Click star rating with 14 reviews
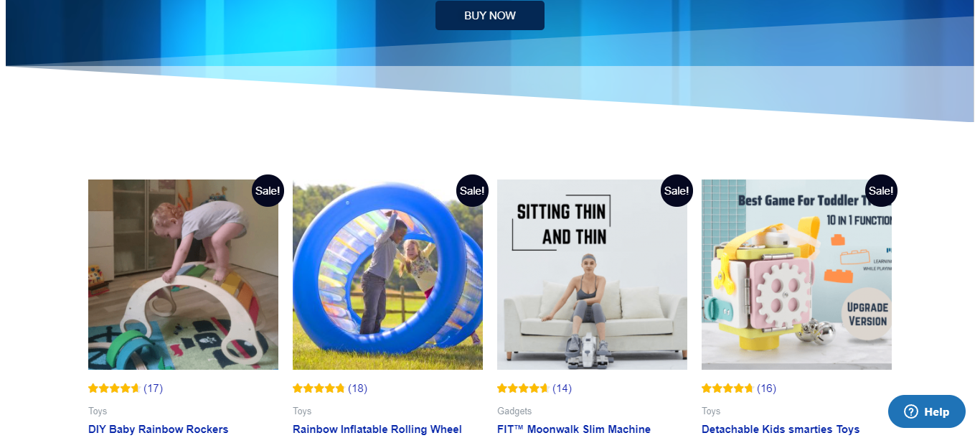 [523, 388]
